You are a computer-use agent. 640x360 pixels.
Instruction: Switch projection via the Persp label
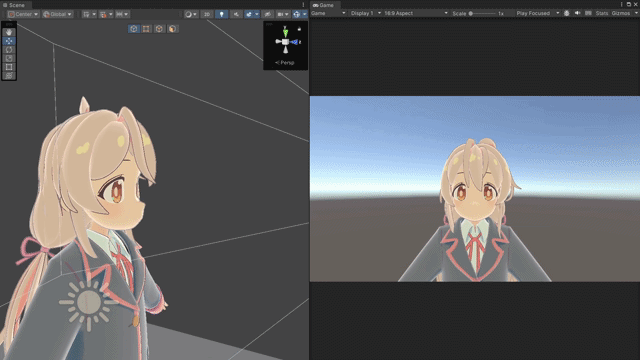[285, 62]
